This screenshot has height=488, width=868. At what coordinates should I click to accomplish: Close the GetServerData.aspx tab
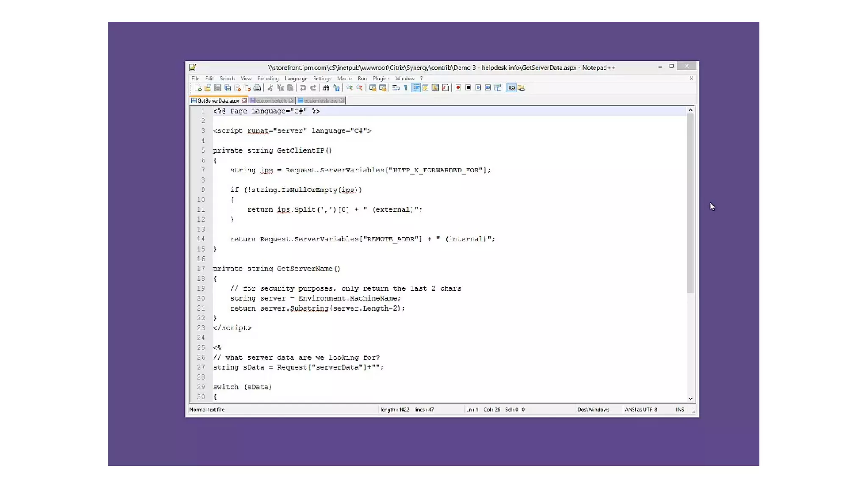(x=244, y=100)
